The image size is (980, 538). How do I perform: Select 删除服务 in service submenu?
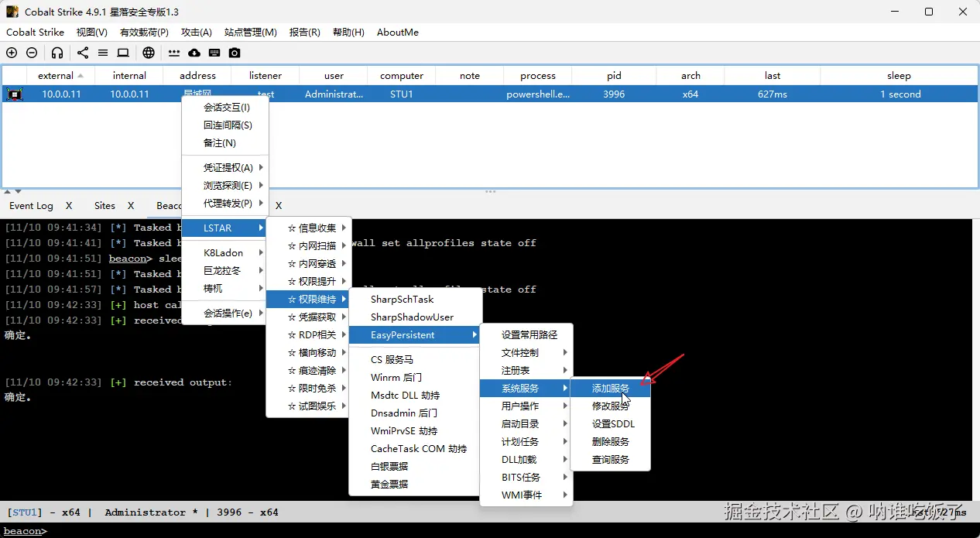point(611,442)
